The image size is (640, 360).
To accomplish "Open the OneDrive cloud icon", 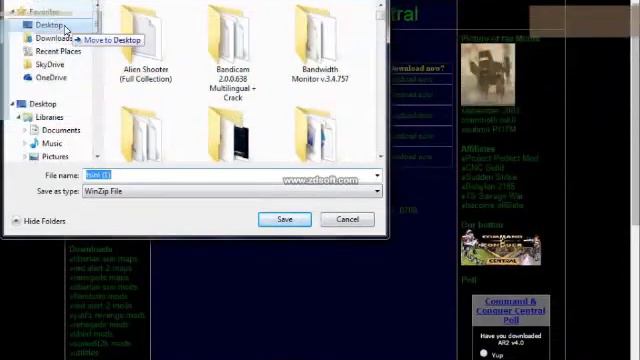I will click(x=28, y=77).
